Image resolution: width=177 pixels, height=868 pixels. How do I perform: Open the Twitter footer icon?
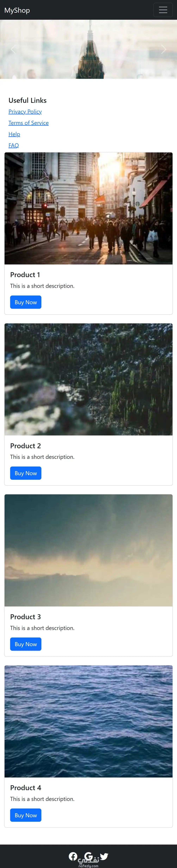click(104, 856)
